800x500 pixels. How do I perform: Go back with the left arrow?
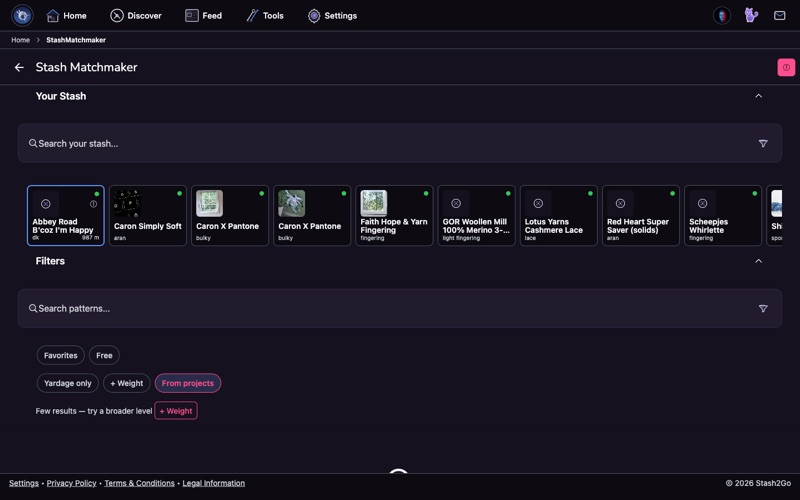coord(19,67)
